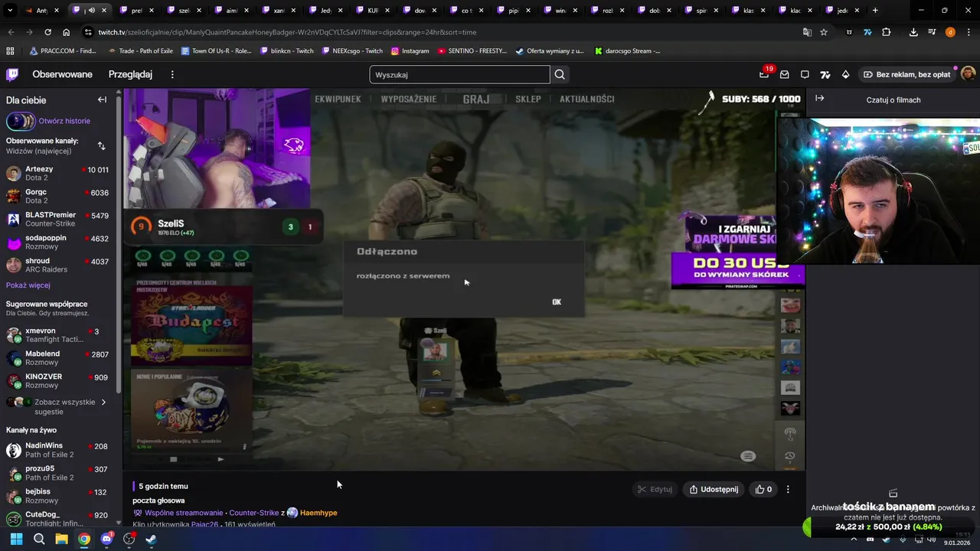Viewport: 980px width, 551px height.
Task: Open the Chrome tab search dropdown arrow
Action: [9, 11]
